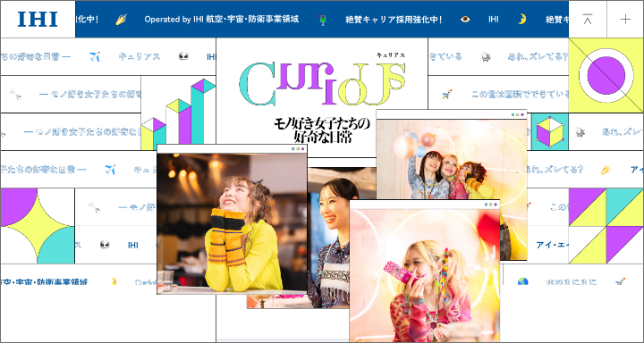The height and width of the screenshot is (343, 644).
Task: Click the purple circle yellow tile graphic
Action: 606,76
